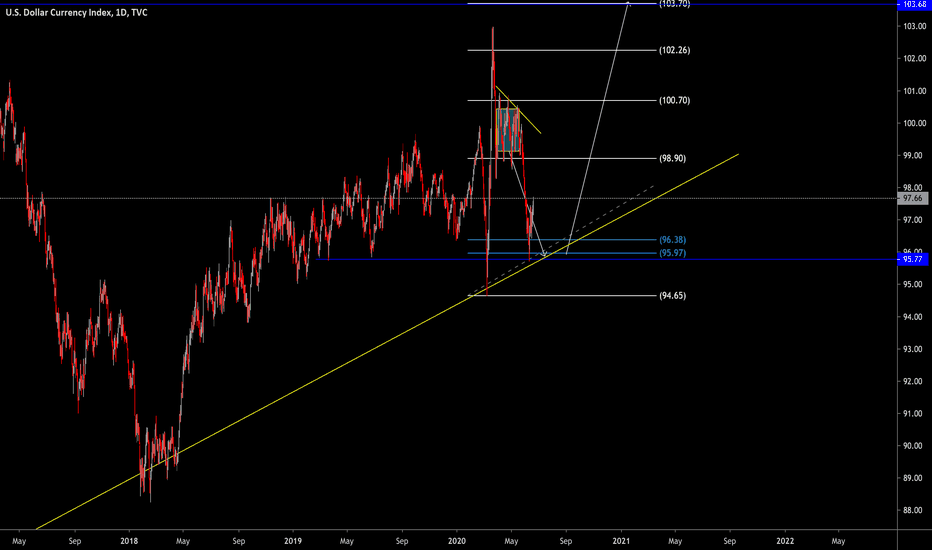Click the 103.00 price axis value
Screen dimensions: 932x550
tap(914, 26)
